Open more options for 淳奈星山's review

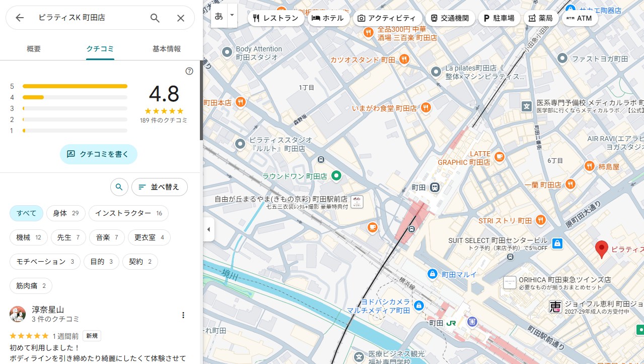pos(183,315)
